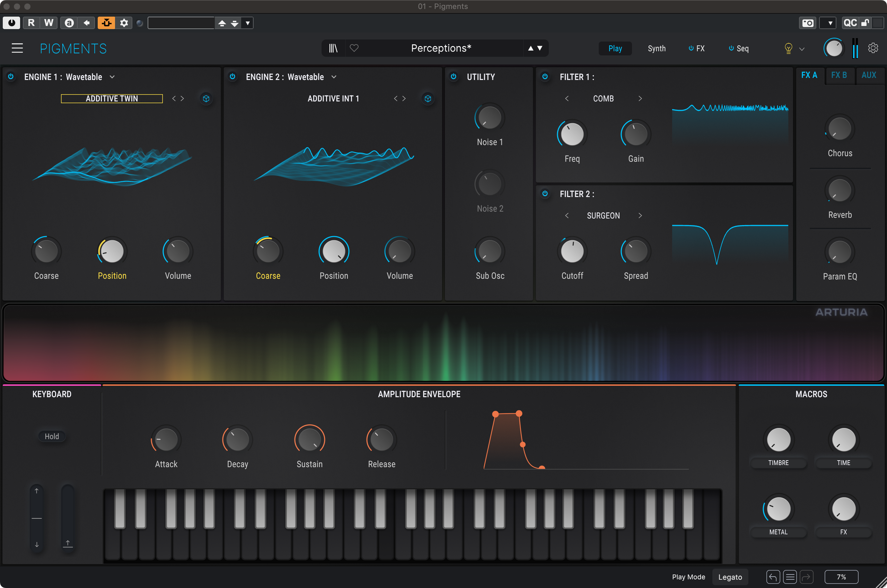The image size is (887, 588).
Task: Favorite the Perceptions preset with heart icon
Action: point(354,48)
